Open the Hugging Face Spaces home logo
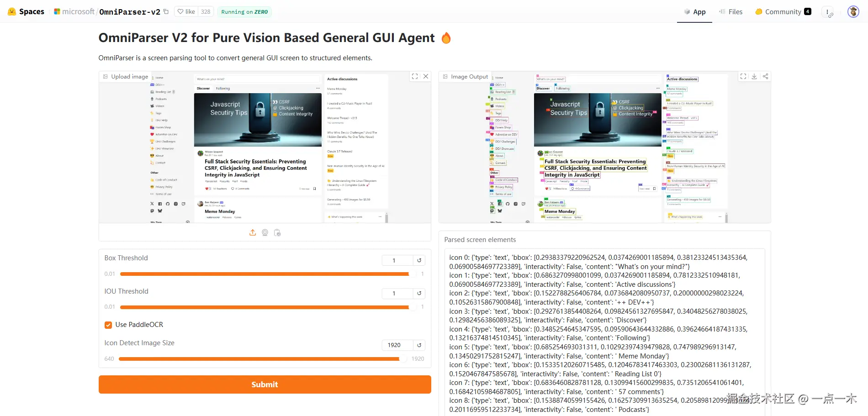Screen dimensions: 868x416 [26, 11]
